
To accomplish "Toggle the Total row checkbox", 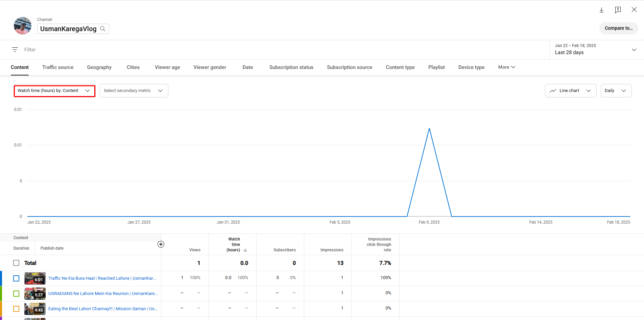I will click(x=16, y=263).
